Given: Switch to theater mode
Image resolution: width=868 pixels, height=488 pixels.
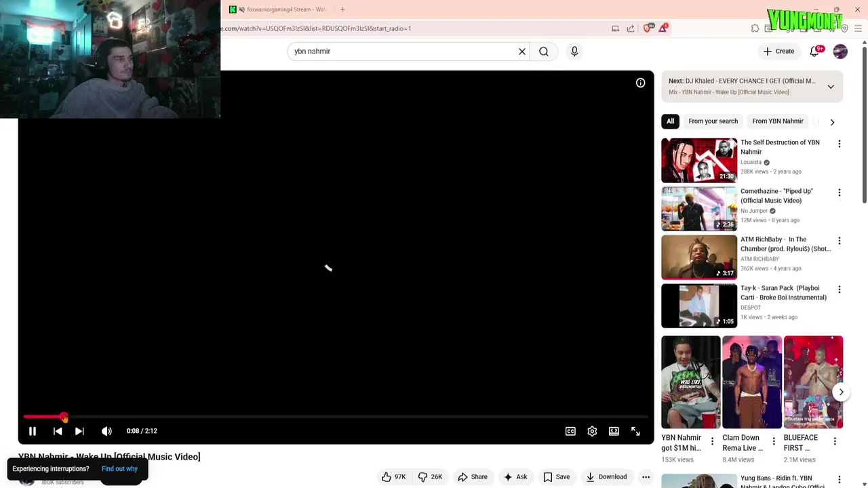Looking at the screenshot, I should (614, 431).
